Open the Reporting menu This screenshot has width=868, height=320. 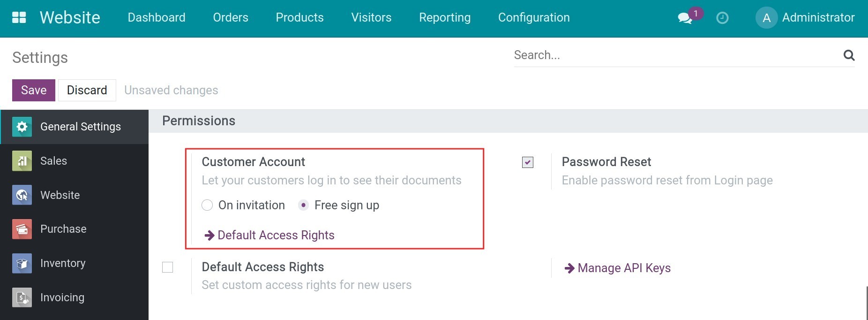point(444,17)
